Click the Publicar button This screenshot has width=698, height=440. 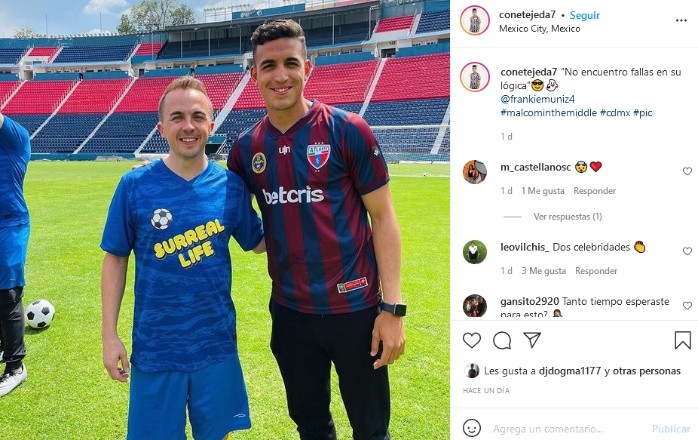click(x=671, y=429)
